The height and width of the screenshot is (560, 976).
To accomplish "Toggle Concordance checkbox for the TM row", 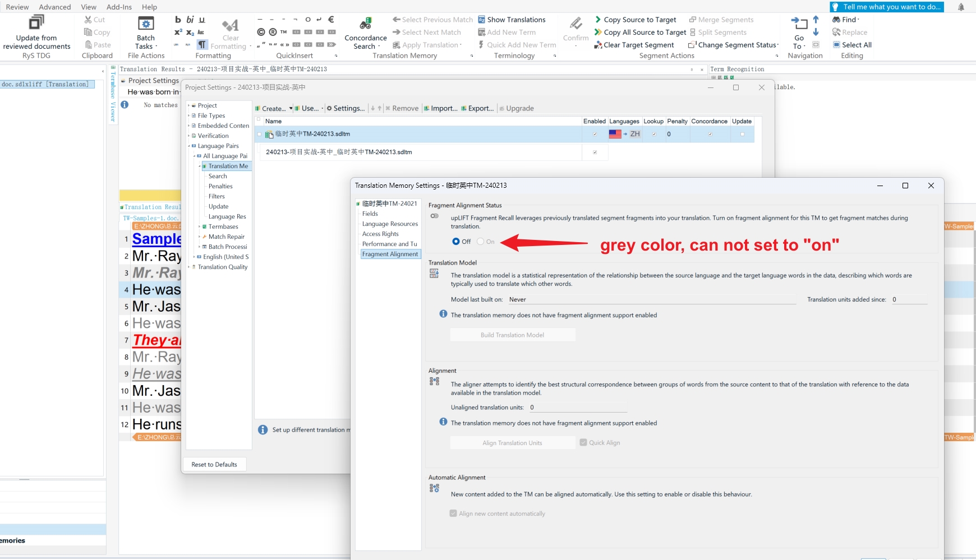I will [710, 134].
